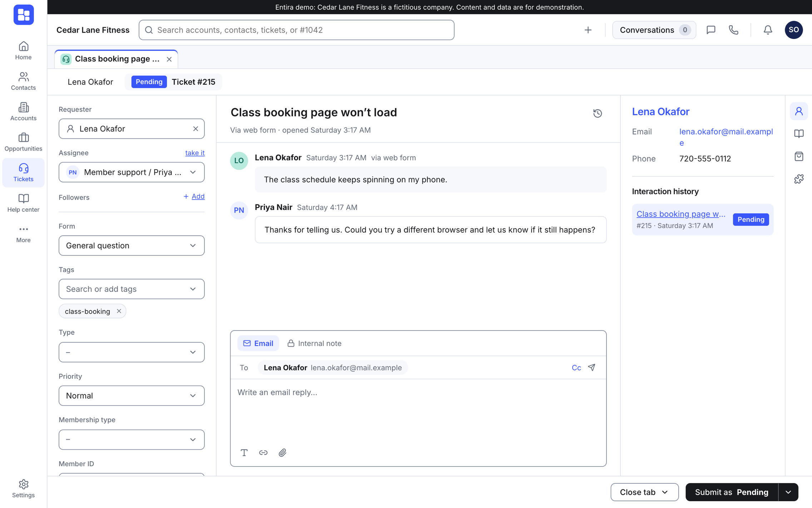This screenshot has width=812, height=508.
Task: Open the user profile SO avatar
Action: (x=794, y=30)
